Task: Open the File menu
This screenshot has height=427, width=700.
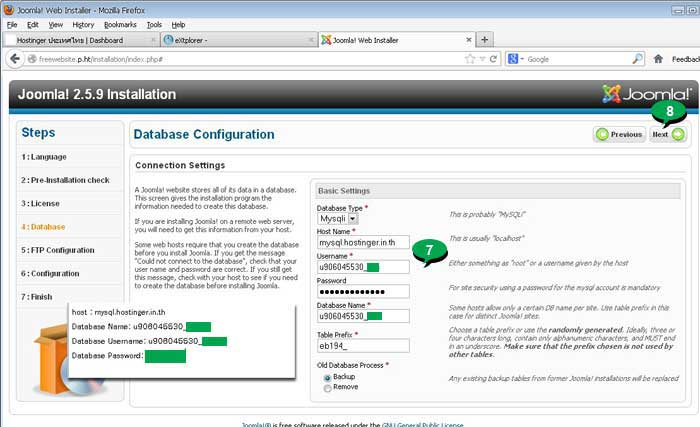Action: pyautogui.click(x=12, y=25)
